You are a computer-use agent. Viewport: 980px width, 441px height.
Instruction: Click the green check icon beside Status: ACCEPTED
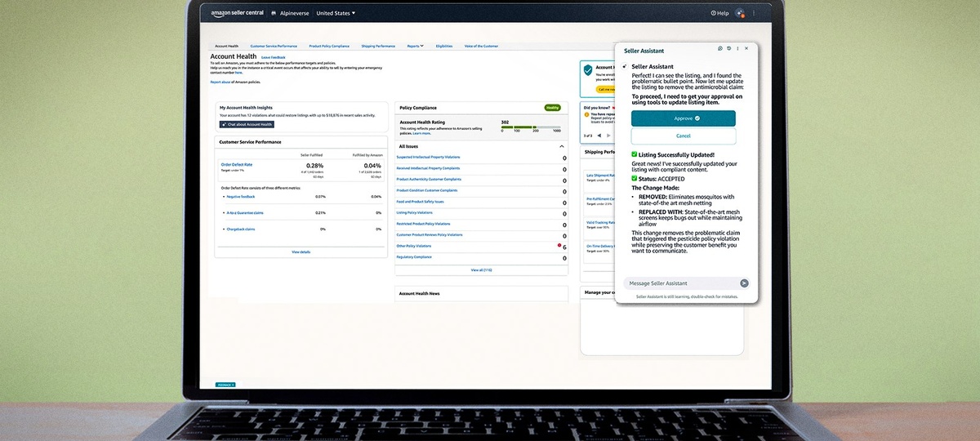pos(635,178)
